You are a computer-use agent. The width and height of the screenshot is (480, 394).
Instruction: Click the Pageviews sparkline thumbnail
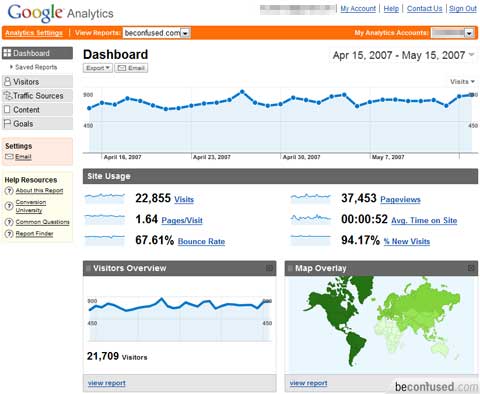[311, 198]
